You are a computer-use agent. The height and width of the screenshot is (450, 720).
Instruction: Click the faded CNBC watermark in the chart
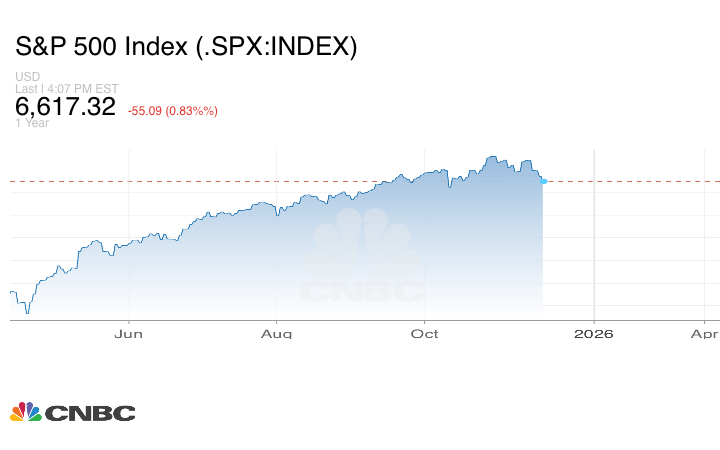coord(362,262)
